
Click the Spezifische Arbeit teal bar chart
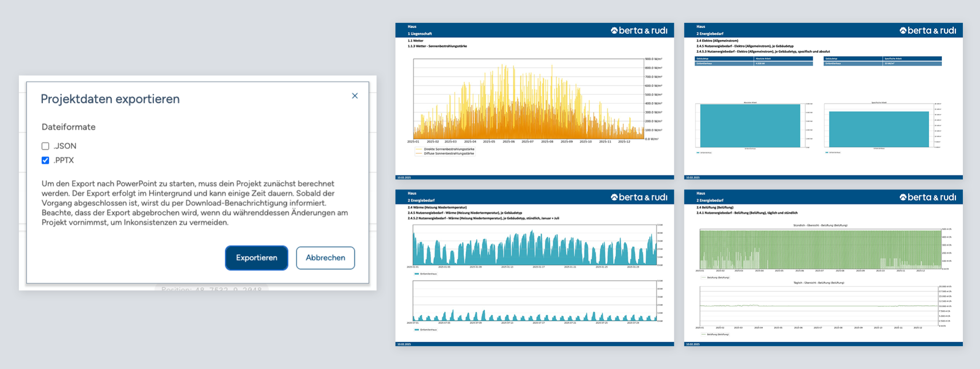pyautogui.click(x=879, y=129)
